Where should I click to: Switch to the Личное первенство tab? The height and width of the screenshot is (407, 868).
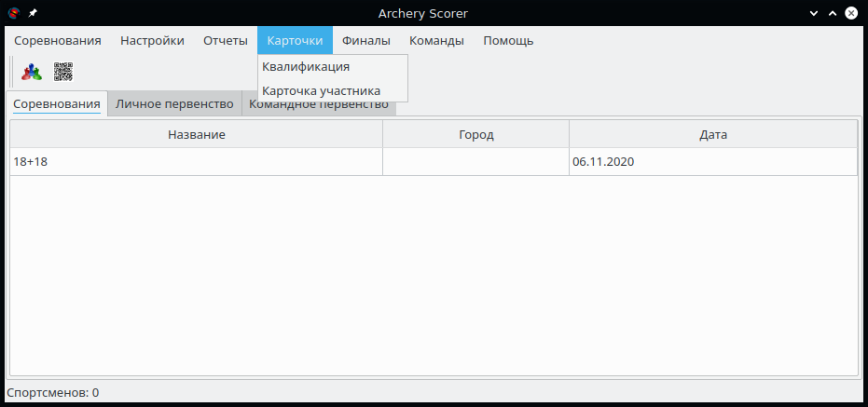[x=174, y=104]
